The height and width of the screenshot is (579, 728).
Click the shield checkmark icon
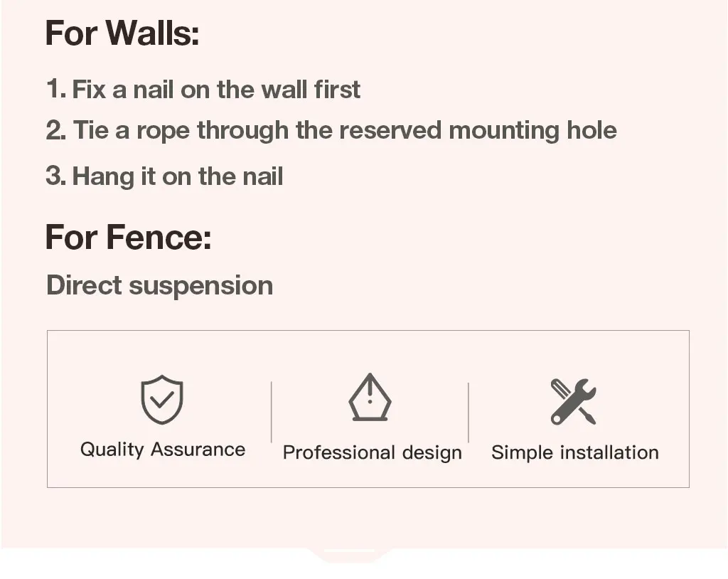pos(162,400)
